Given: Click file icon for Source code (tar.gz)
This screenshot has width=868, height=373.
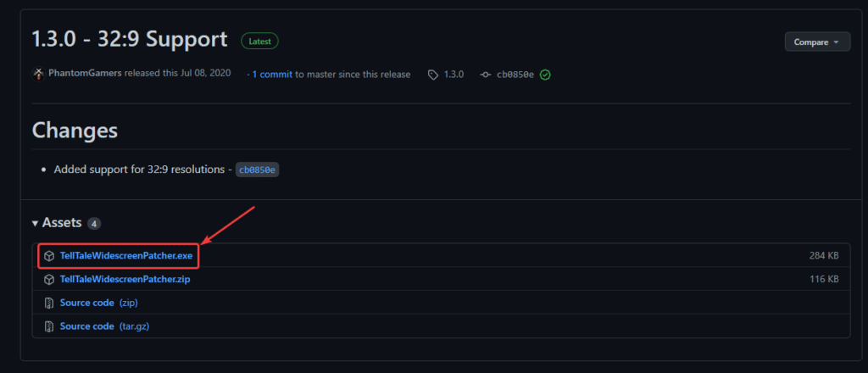Looking at the screenshot, I should pyautogui.click(x=49, y=326).
